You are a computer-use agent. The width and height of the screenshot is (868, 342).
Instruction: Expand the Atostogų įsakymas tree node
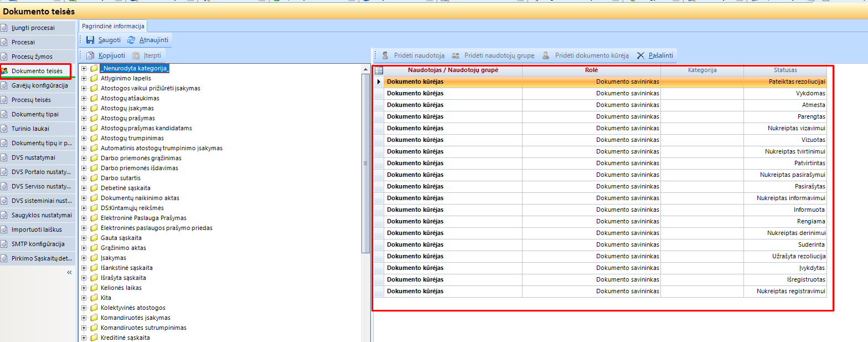coord(84,108)
